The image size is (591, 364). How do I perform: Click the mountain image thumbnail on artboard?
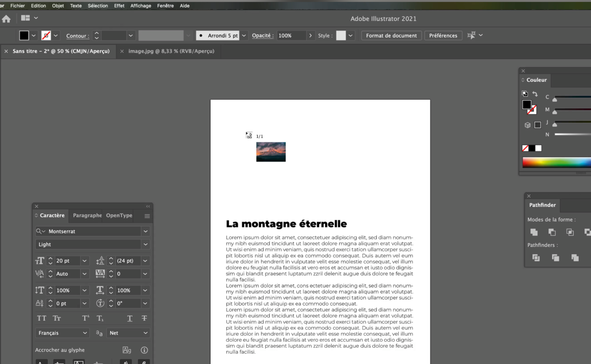click(x=271, y=152)
